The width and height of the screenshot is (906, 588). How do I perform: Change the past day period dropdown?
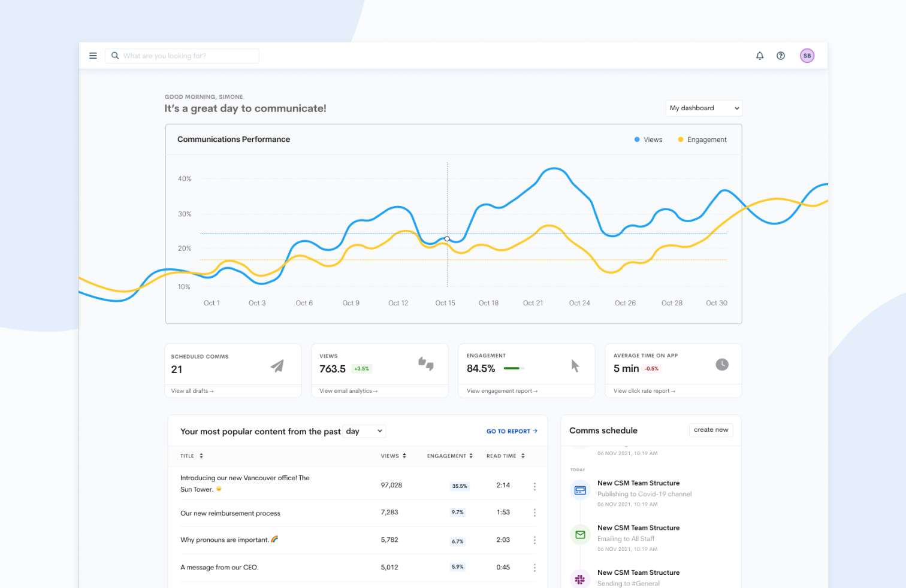pyautogui.click(x=364, y=431)
